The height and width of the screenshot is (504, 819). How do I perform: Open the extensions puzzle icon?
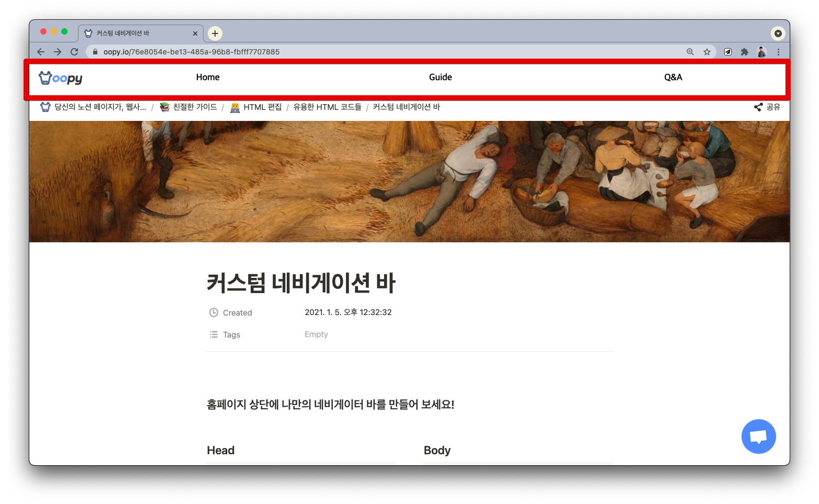pos(745,52)
